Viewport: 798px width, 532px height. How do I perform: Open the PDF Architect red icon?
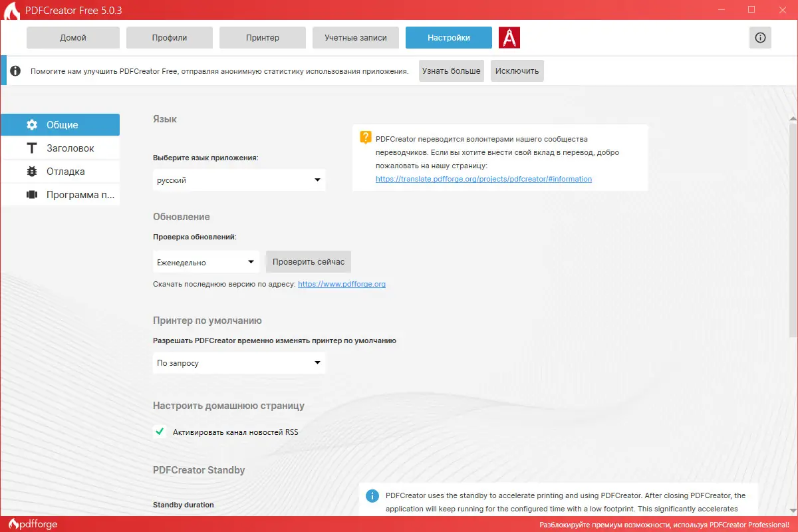pos(509,38)
